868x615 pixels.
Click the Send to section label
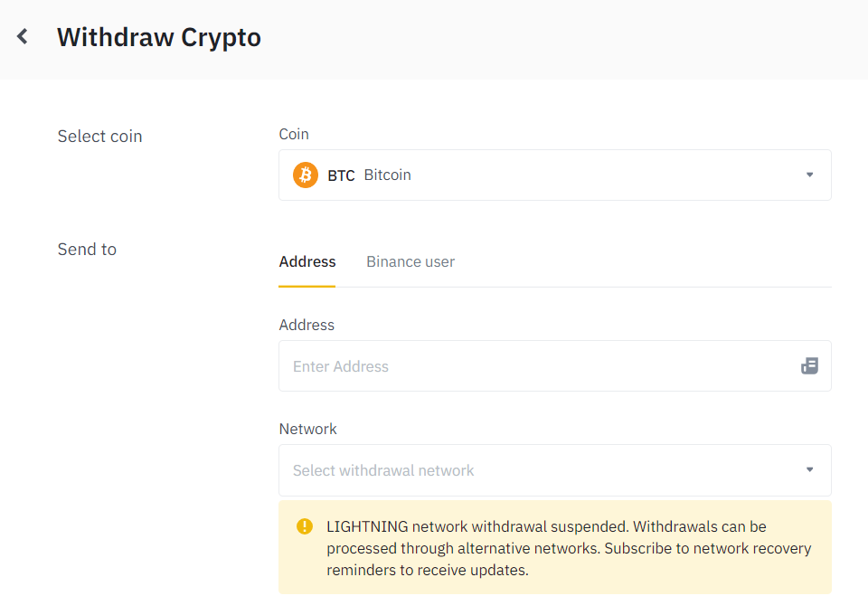[87, 249]
